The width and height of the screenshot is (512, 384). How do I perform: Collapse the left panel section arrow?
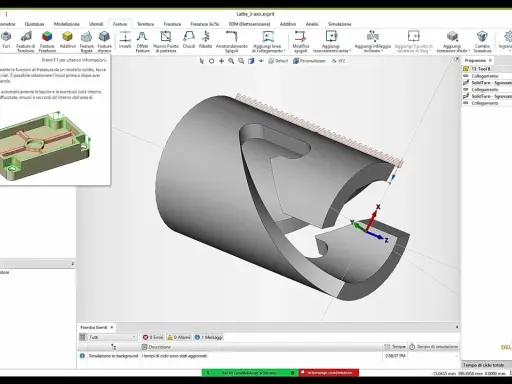point(72,264)
